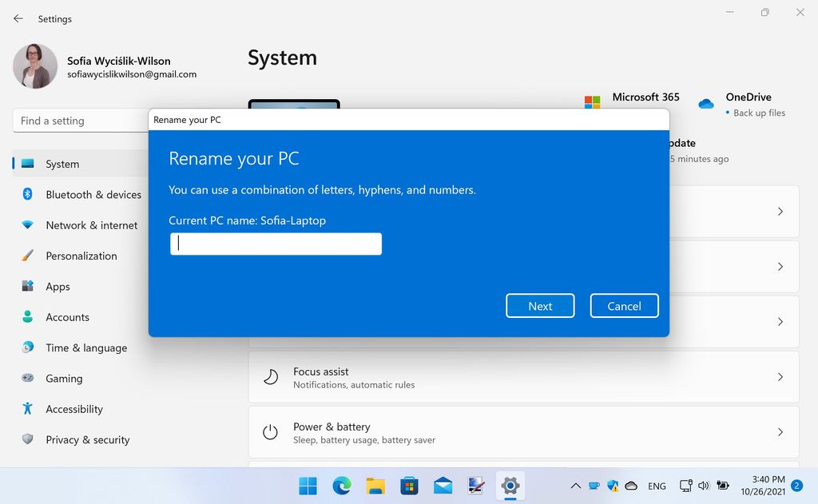Click the Time & language globe icon
The width and height of the screenshot is (818, 504).
28,347
